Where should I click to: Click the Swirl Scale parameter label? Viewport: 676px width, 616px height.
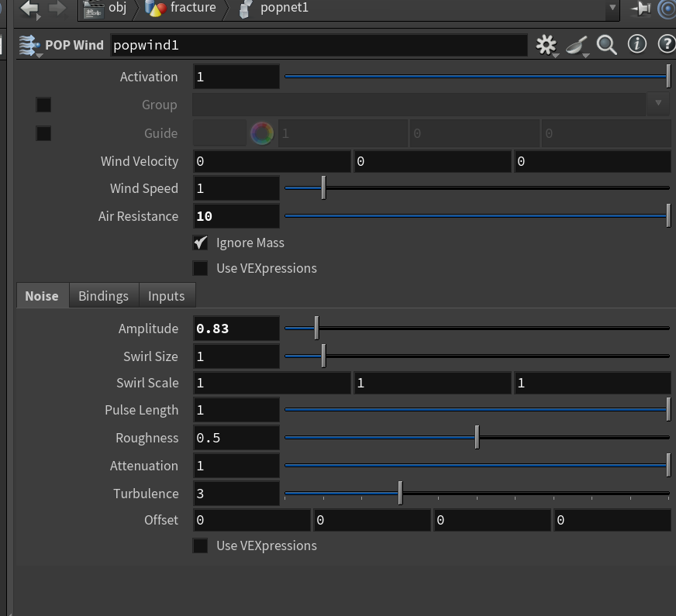(x=147, y=383)
